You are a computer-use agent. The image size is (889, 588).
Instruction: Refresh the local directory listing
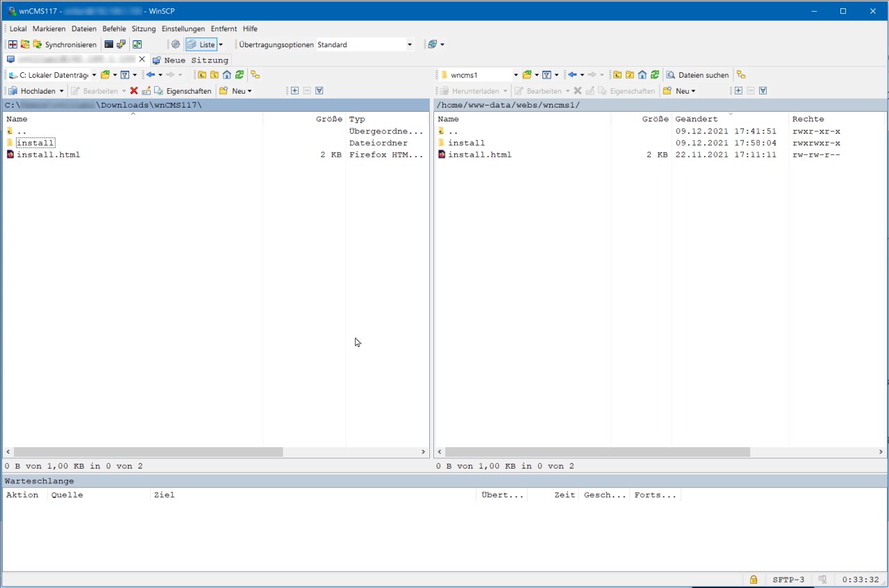click(240, 75)
